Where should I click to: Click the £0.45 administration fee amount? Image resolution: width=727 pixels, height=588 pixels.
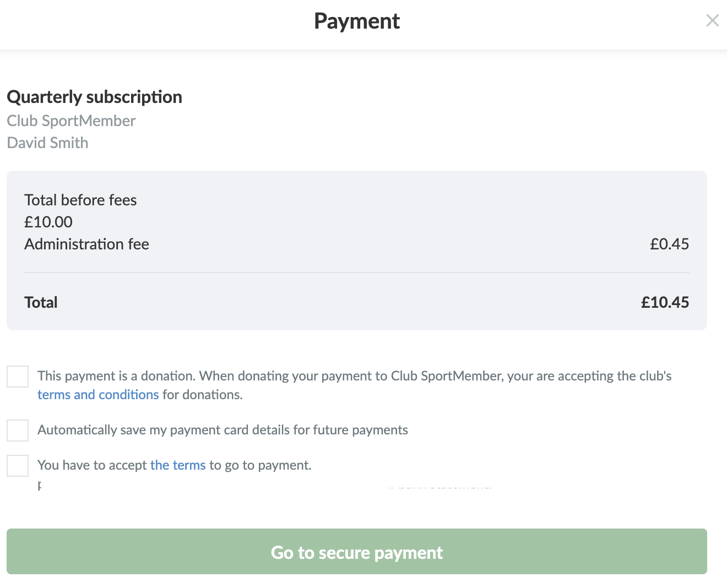tap(669, 244)
